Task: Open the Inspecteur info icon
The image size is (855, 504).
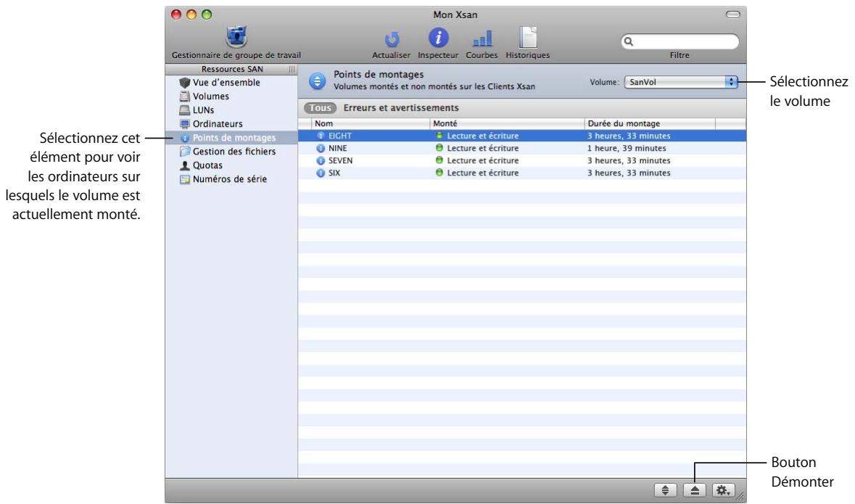Action: [438, 38]
